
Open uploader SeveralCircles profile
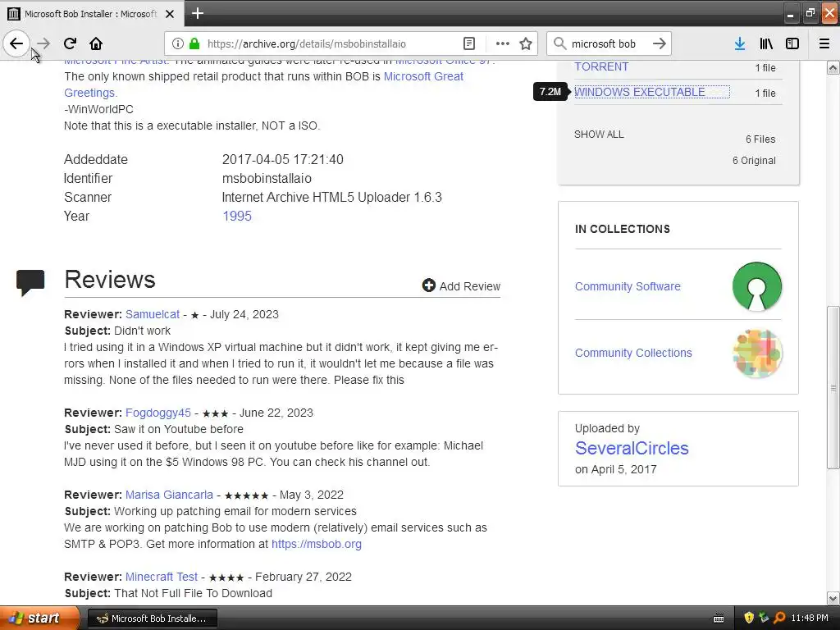(632, 449)
